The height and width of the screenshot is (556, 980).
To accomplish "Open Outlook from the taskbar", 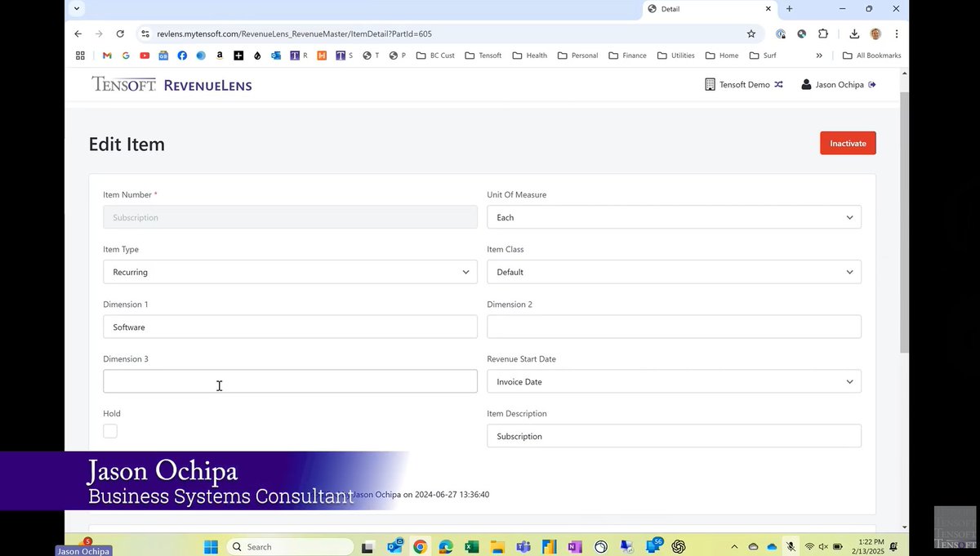I will tap(396, 546).
